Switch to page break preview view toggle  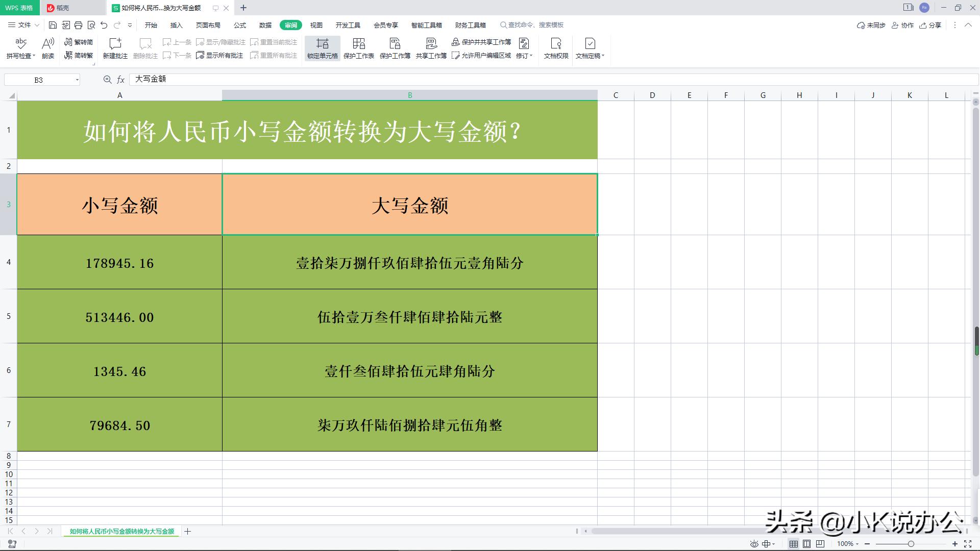(x=820, y=544)
